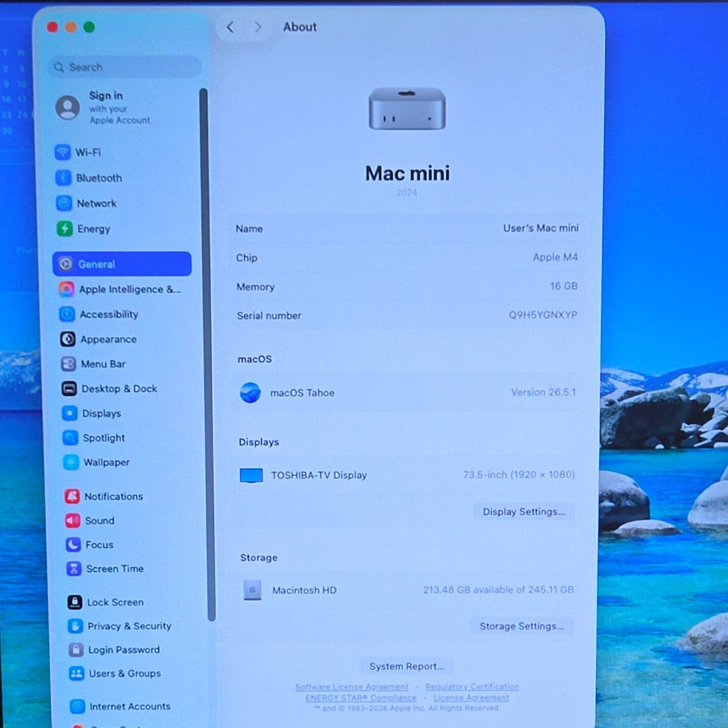Click the Search field in sidebar

click(x=125, y=67)
